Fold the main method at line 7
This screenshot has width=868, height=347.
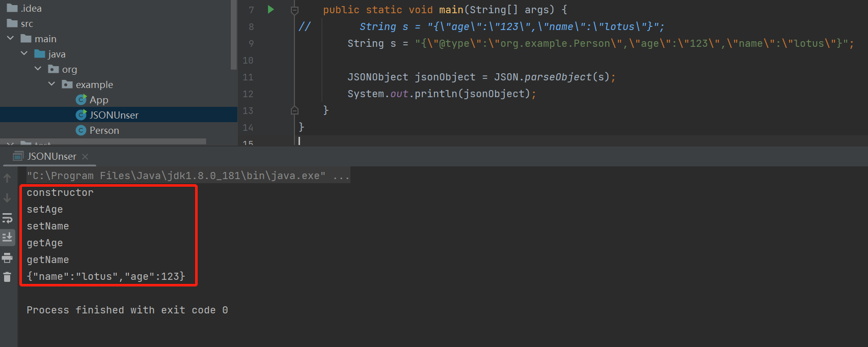pyautogui.click(x=294, y=10)
